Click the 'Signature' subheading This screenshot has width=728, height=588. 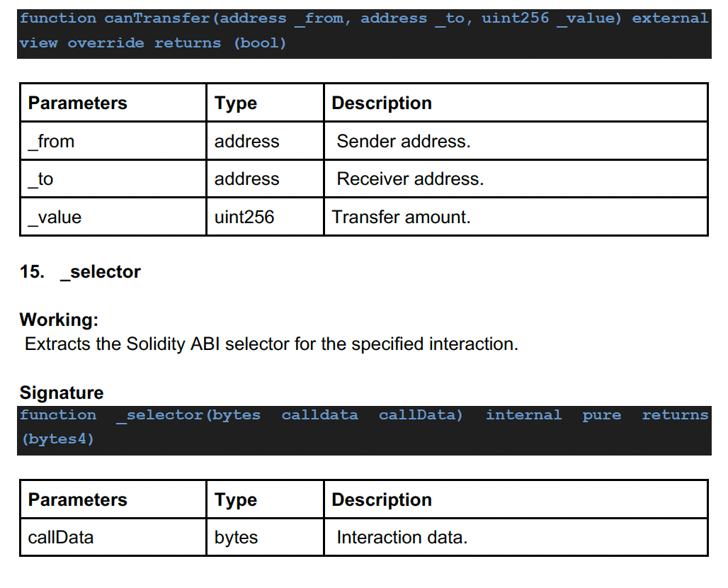coord(62,392)
